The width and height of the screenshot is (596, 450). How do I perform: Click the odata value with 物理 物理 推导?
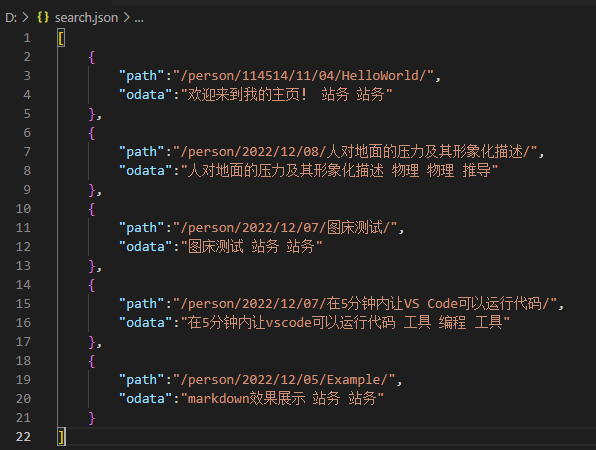click(339, 170)
